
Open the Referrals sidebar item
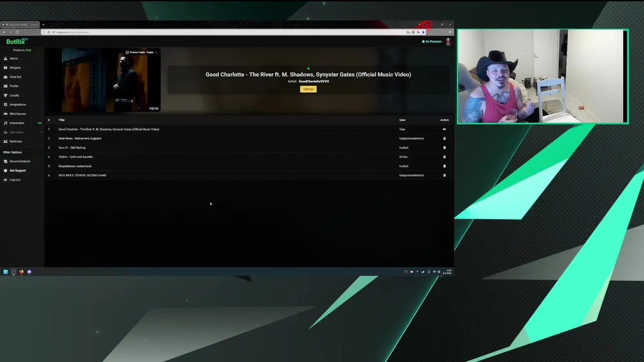(x=15, y=141)
